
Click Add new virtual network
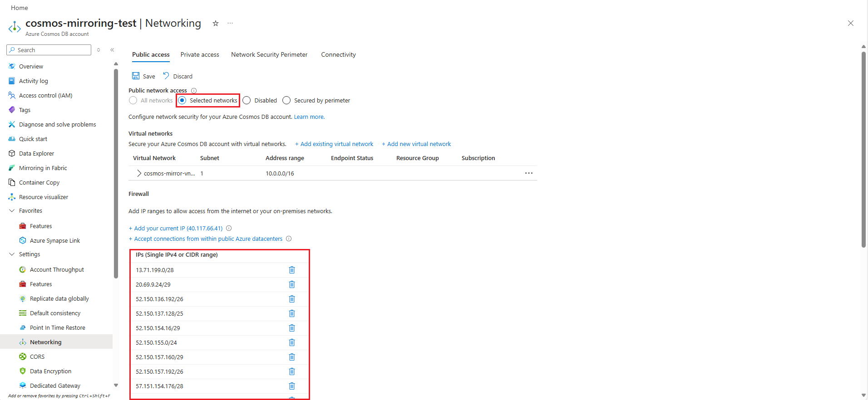(x=416, y=144)
